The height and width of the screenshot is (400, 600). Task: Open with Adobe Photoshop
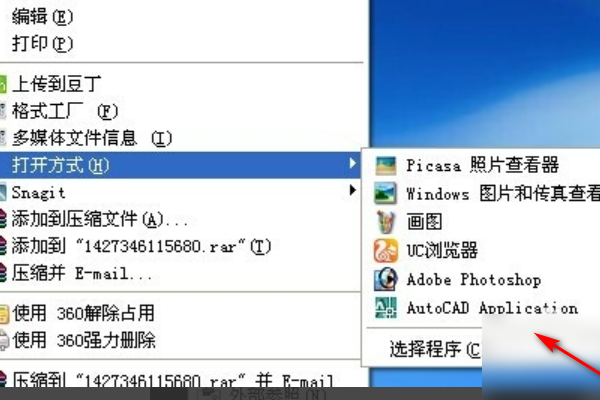coord(474,279)
